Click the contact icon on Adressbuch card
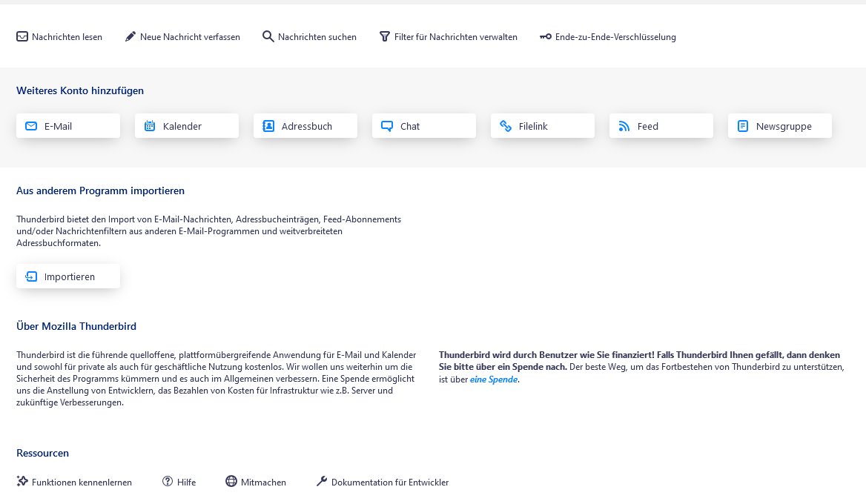This screenshot has width=866, height=504. (x=268, y=126)
